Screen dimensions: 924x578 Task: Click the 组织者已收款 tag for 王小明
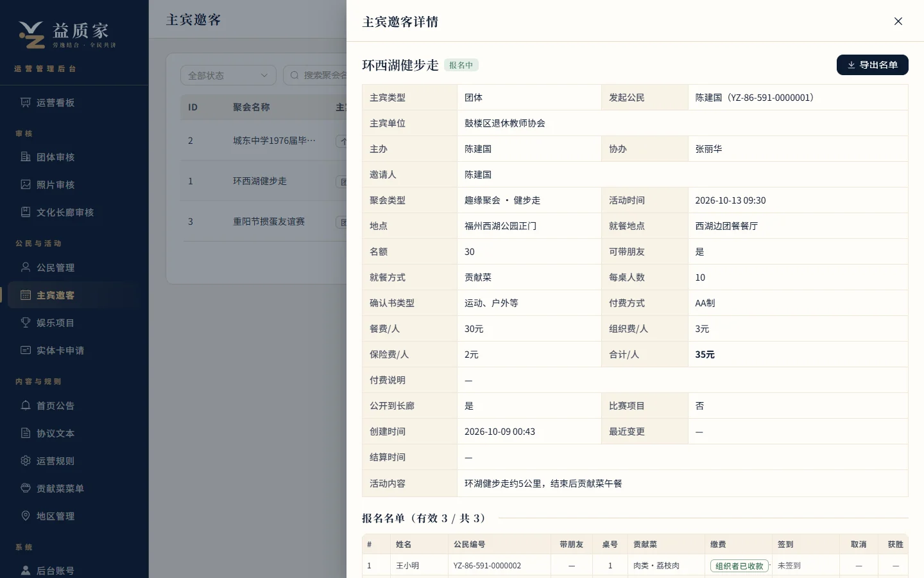(x=739, y=566)
